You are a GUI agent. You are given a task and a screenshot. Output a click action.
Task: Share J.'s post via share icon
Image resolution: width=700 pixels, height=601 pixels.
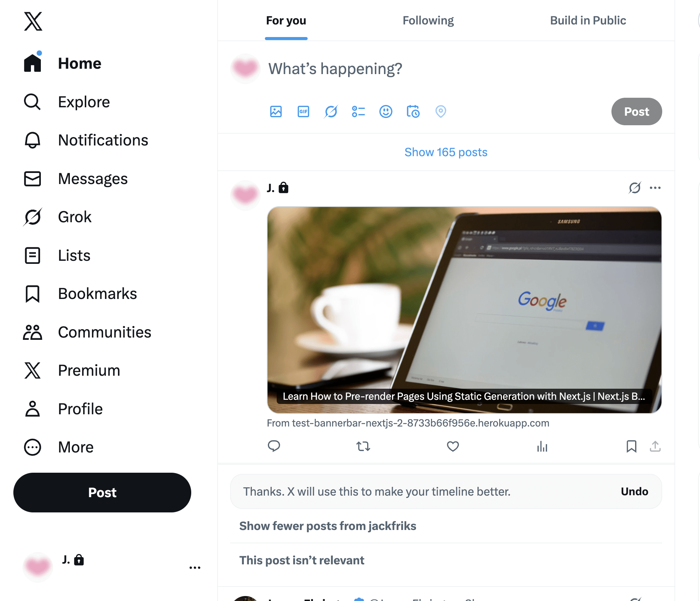pyautogui.click(x=655, y=446)
